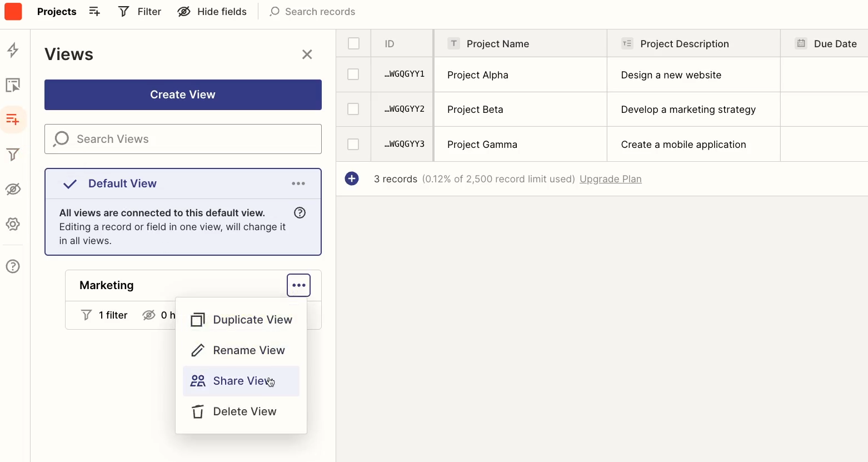Screen dimensions: 868x462
Task: Click record ID ending WGQGYY1
Action: pyautogui.click(x=402, y=74)
